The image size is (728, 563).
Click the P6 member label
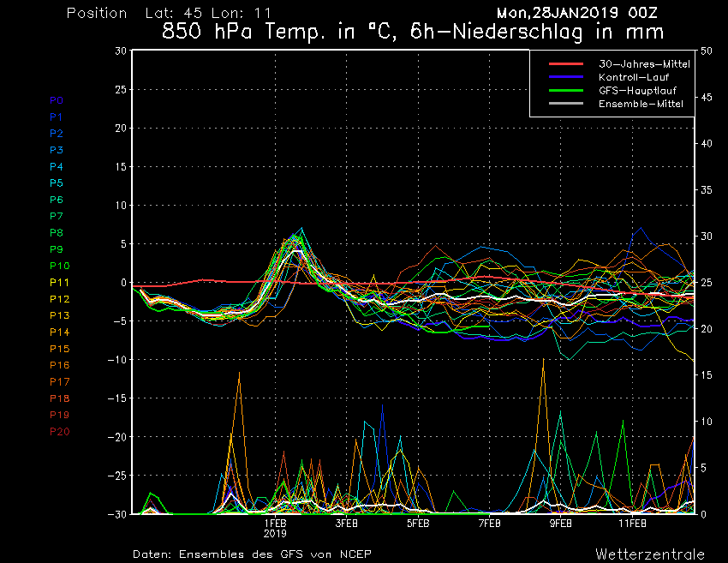57,200
